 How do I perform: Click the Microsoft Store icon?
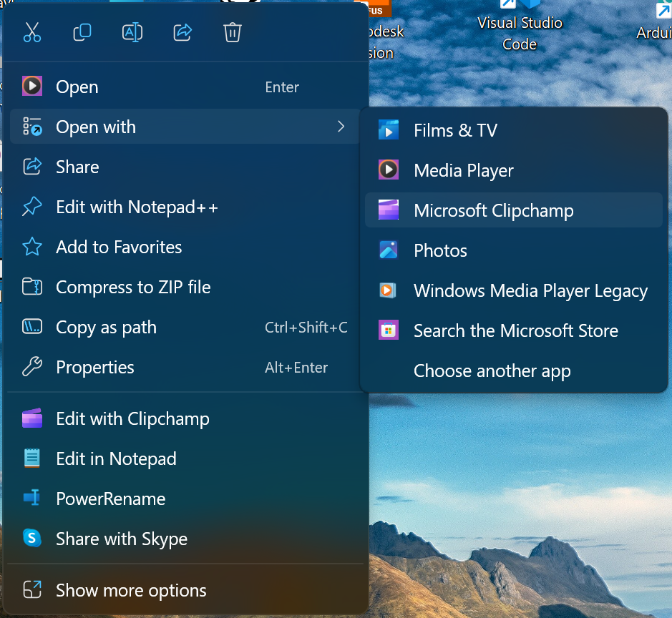coord(389,330)
